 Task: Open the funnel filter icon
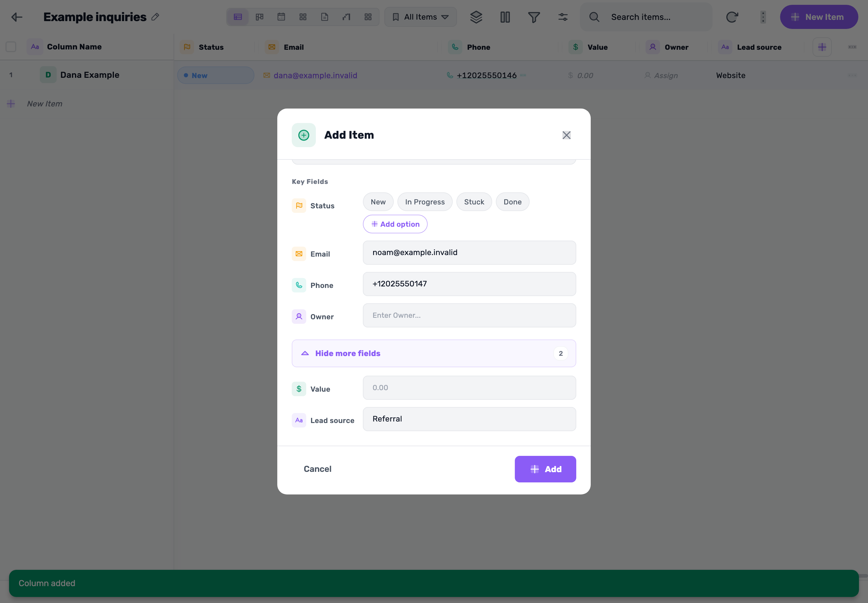point(534,17)
